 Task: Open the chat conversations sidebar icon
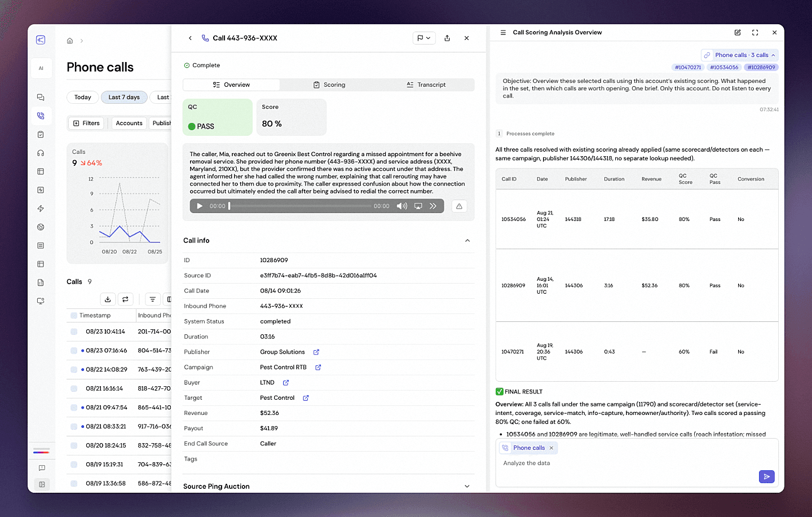pyautogui.click(x=41, y=98)
